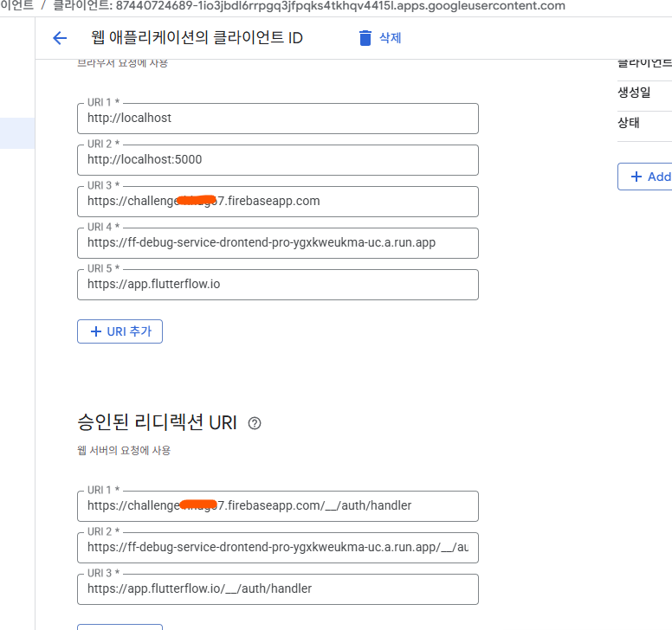Select the https://app.flutterflow.io URI 5 field
Viewport: 672px width, 630px height.
coord(278,285)
